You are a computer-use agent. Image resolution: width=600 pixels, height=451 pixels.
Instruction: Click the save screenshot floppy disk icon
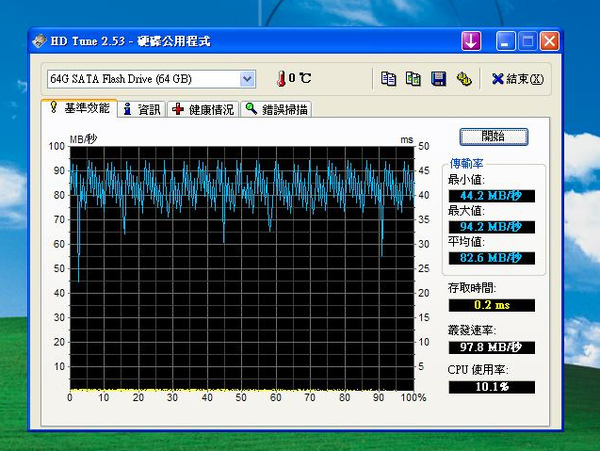coord(439,79)
